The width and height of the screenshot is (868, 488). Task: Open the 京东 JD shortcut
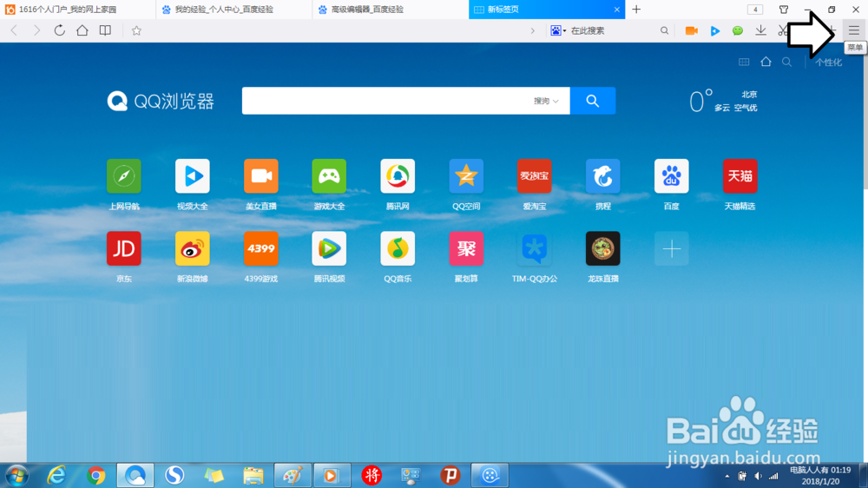124,257
